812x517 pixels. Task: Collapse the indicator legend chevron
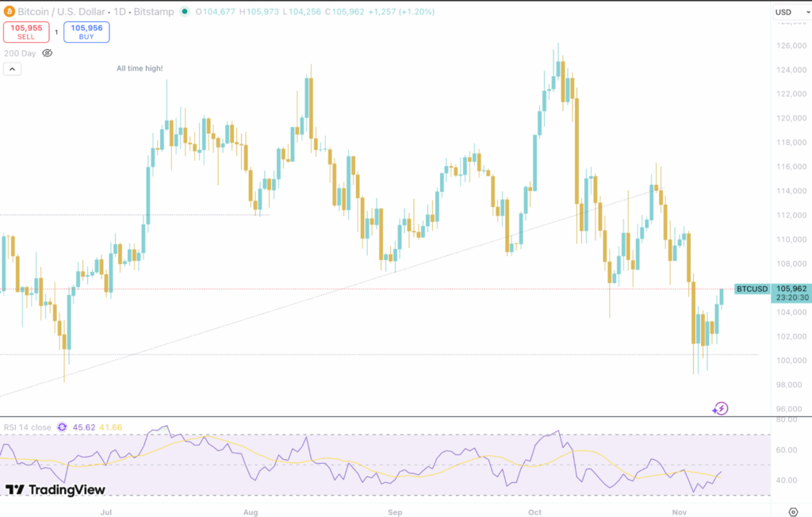[x=12, y=69]
